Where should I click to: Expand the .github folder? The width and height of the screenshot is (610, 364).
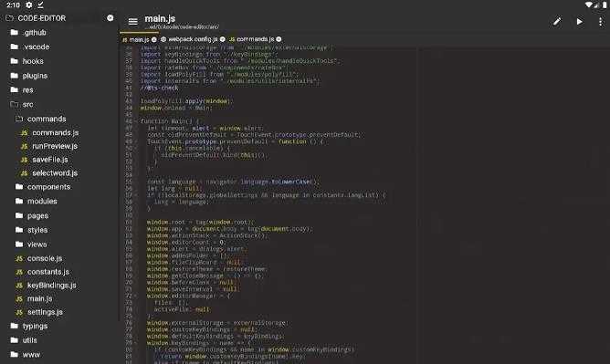coord(34,33)
